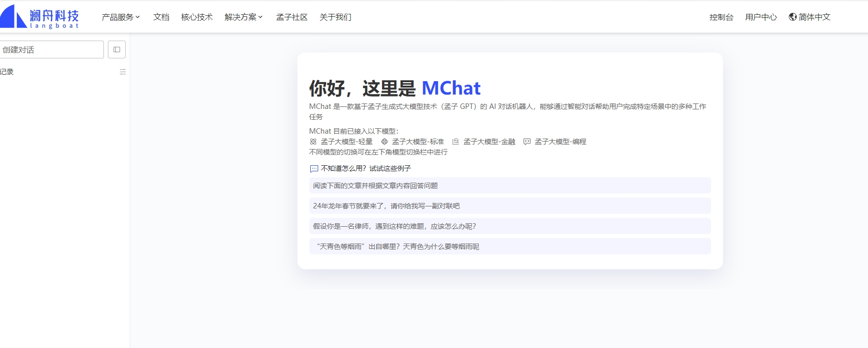
Task: Click the text MChat 目前已接入以下模型
Action: tap(353, 131)
